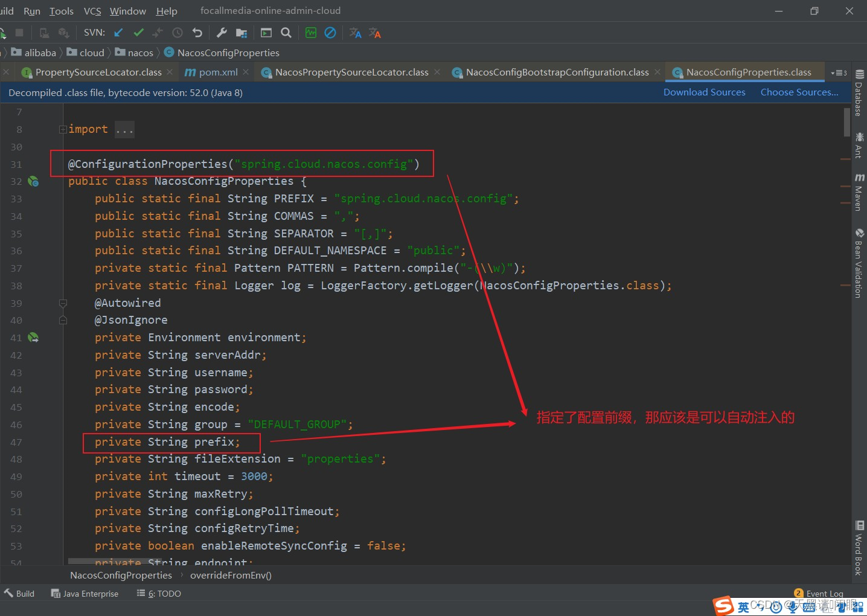Click NacosConfigProperties navigation breadcrumb
This screenshot has width=867, height=616.
(222, 53)
